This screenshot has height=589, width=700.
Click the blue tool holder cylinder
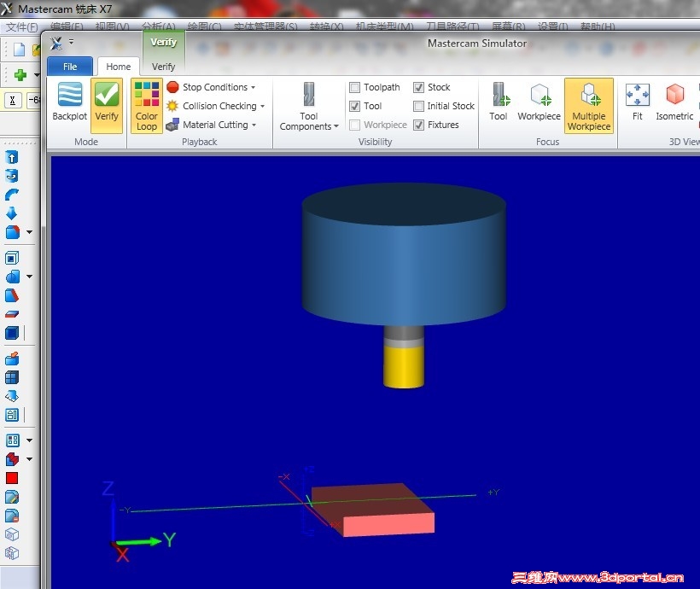(404, 254)
